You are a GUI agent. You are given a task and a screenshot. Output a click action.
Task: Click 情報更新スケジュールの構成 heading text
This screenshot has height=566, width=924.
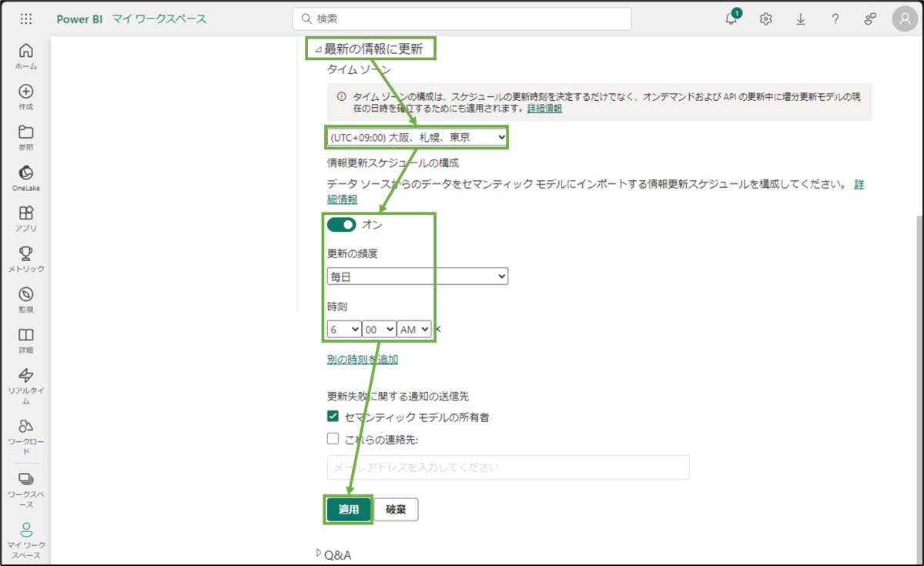pyautogui.click(x=393, y=163)
